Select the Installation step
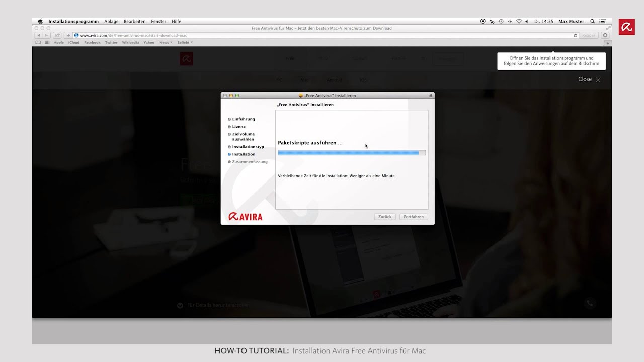Viewport: 644px width, 362px height. tap(244, 154)
